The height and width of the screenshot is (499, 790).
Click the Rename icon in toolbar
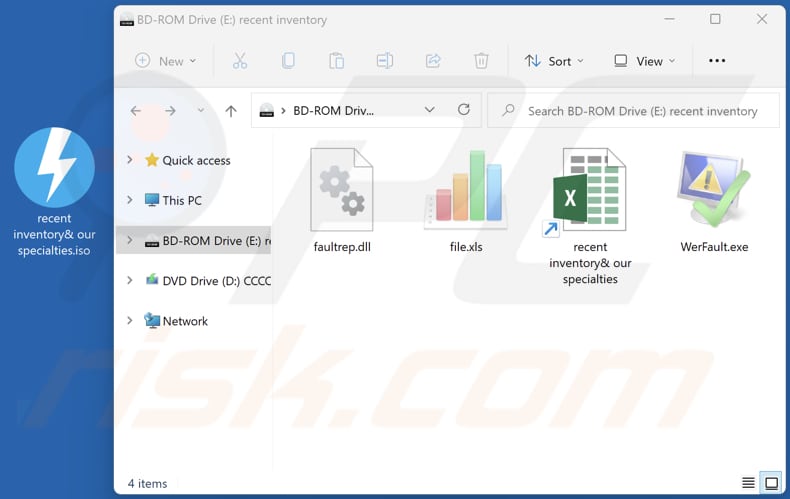(x=385, y=61)
